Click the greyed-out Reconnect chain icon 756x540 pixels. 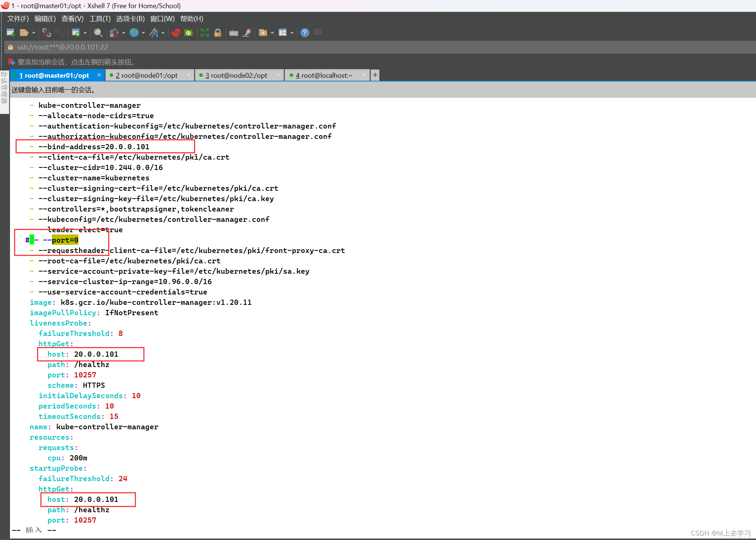coord(59,33)
